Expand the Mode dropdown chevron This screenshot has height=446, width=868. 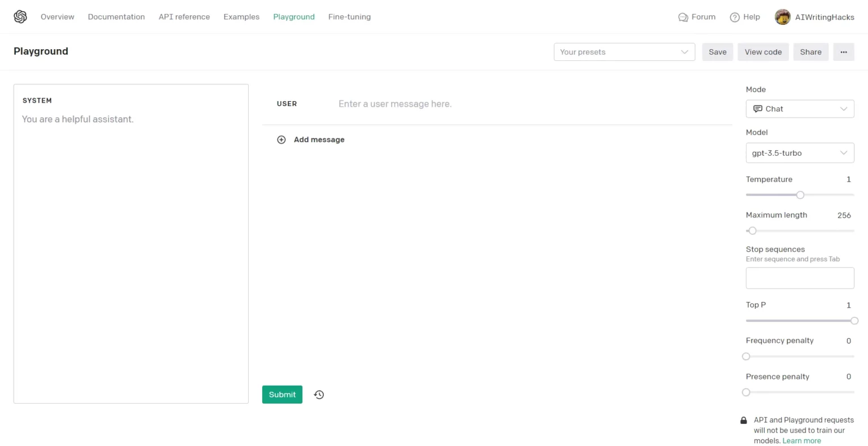(x=844, y=109)
